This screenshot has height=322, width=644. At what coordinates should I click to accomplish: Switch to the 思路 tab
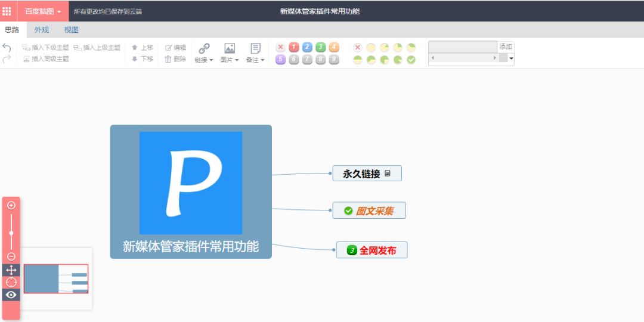click(12, 30)
